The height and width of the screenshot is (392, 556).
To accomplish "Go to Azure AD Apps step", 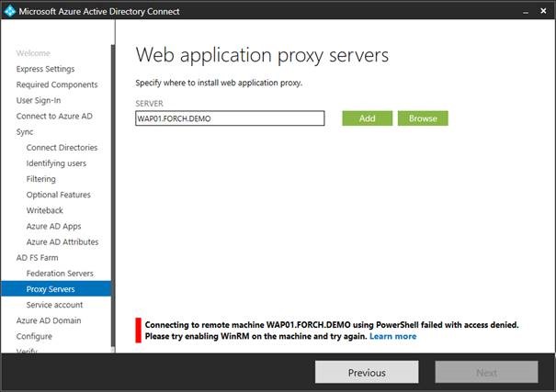I will [53, 226].
